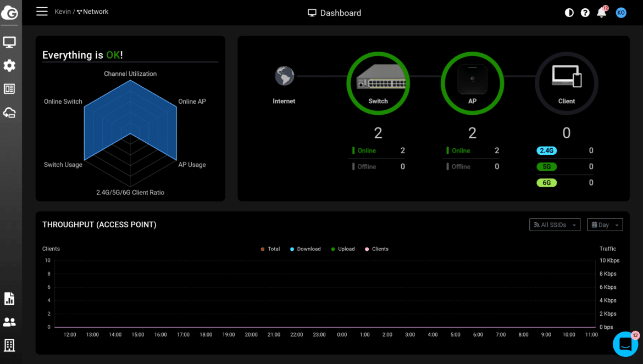Click the total Client count 0
643x364 pixels.
pos(566,133)
